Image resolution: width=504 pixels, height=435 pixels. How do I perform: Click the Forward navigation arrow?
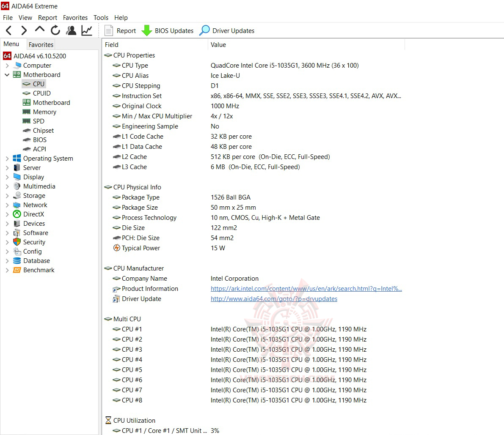(24, 30)
